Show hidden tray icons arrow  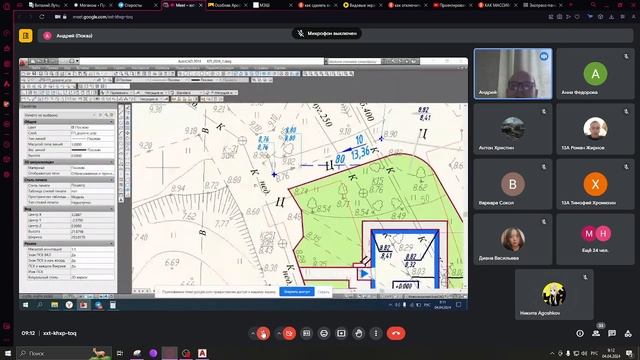pyautogui.click(x=552, y=353)
